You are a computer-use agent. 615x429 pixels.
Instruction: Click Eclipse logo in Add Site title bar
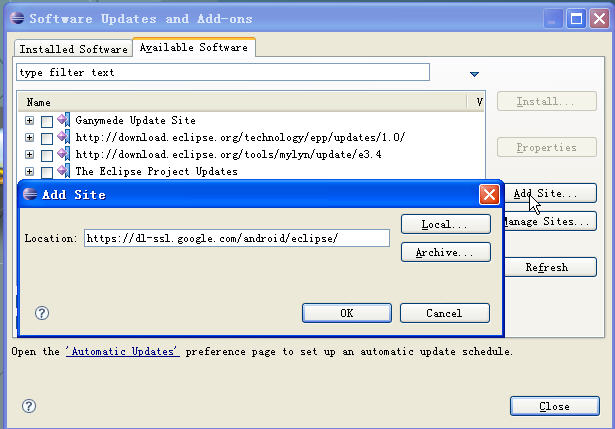(x=30, y=194)
